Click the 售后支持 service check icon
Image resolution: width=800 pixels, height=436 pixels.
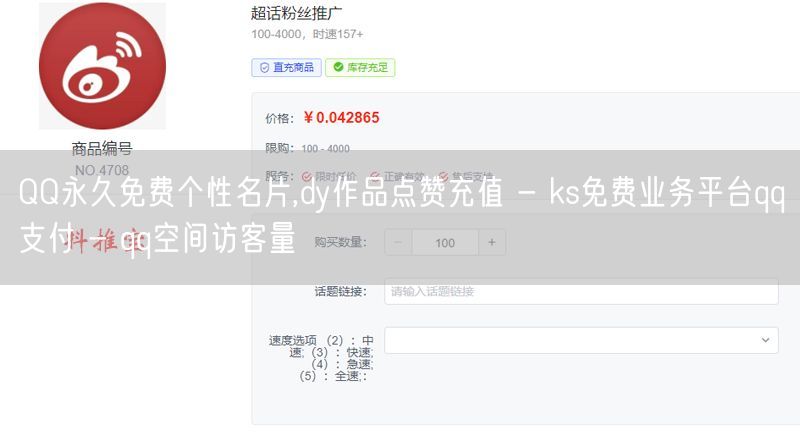pos(443,176)
